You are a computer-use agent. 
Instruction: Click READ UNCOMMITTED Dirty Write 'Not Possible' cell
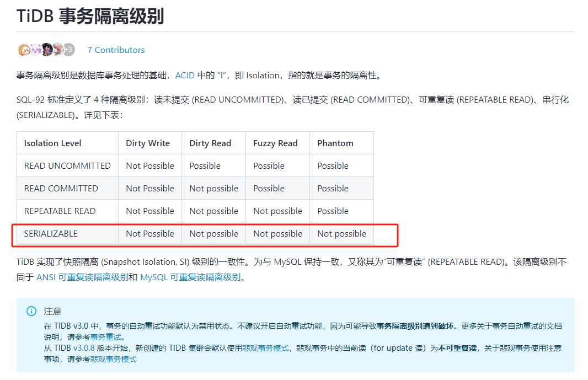[x=150, y=166]
